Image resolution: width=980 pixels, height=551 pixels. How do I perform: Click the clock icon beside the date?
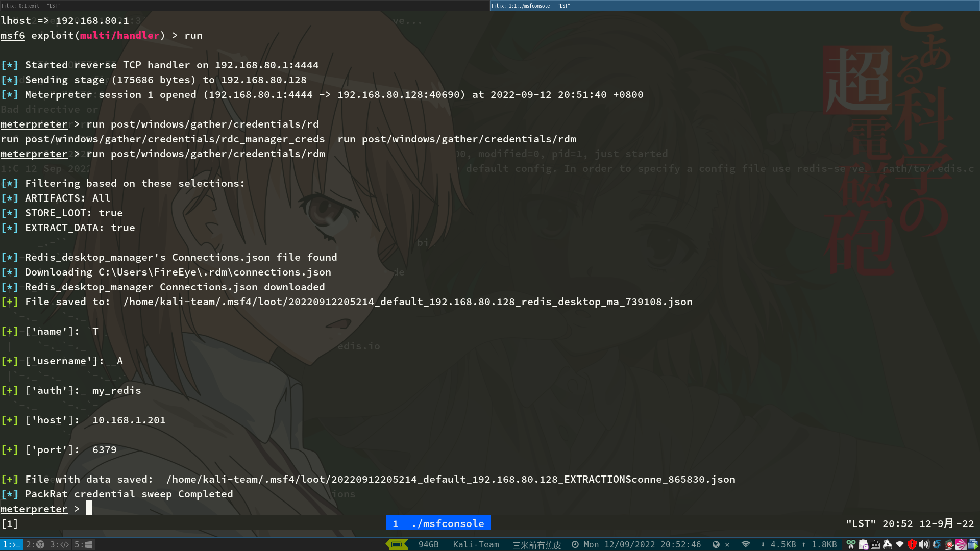click(575, 545)
